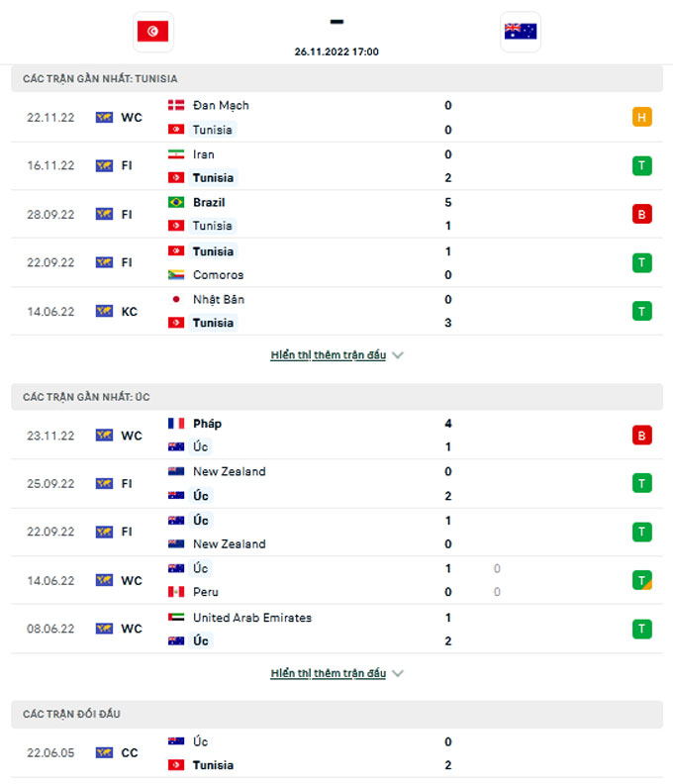The height and width of the screenshot is (784, 673).
Task: Click red B badge for Pháp match
Action: (x=642, y=436)
